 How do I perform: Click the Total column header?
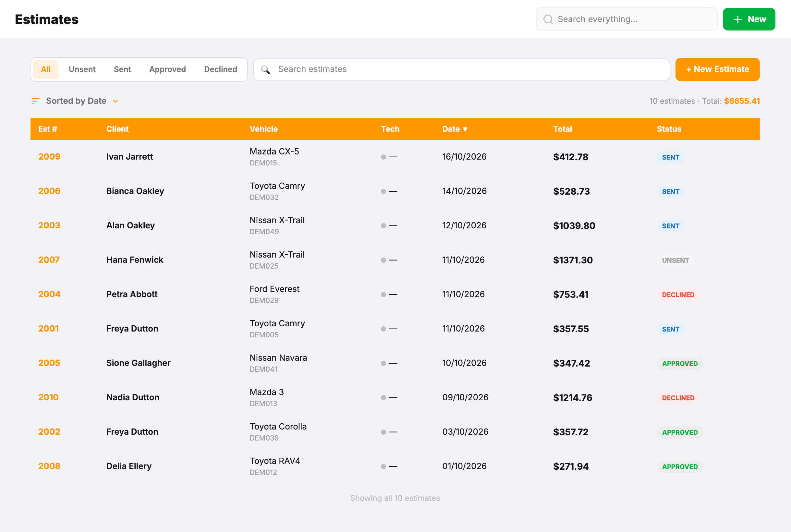pos(562,129)
